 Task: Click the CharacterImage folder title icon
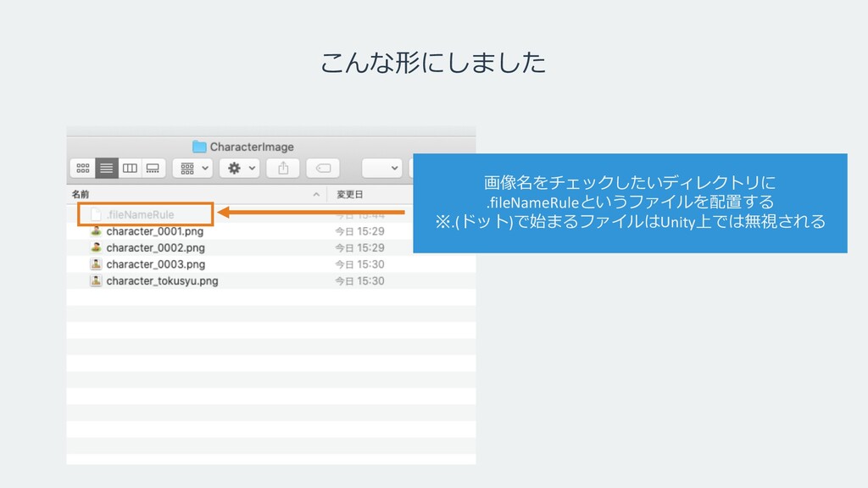pyautogui.click(x=199, y=147)
